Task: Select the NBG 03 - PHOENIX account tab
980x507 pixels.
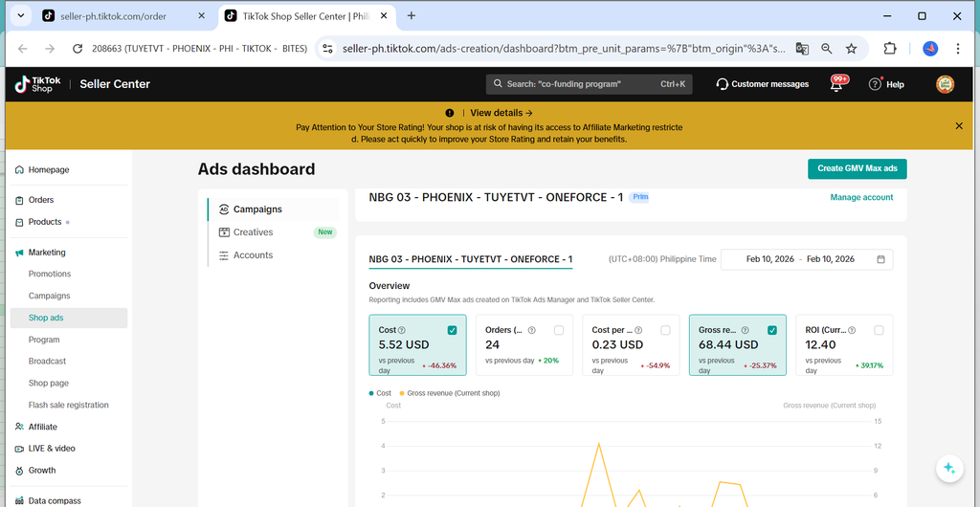Action: click(x=471, y=259)
